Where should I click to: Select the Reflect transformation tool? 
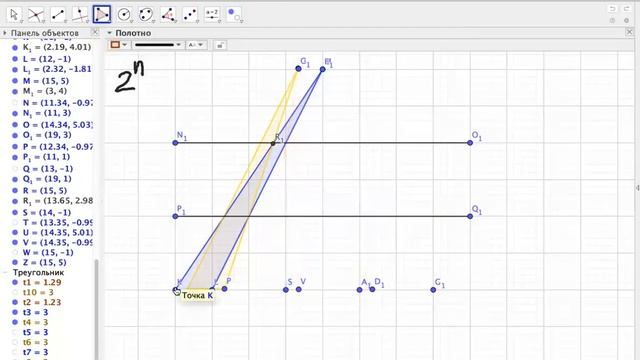pyautogui.click(x=190, y=15)
